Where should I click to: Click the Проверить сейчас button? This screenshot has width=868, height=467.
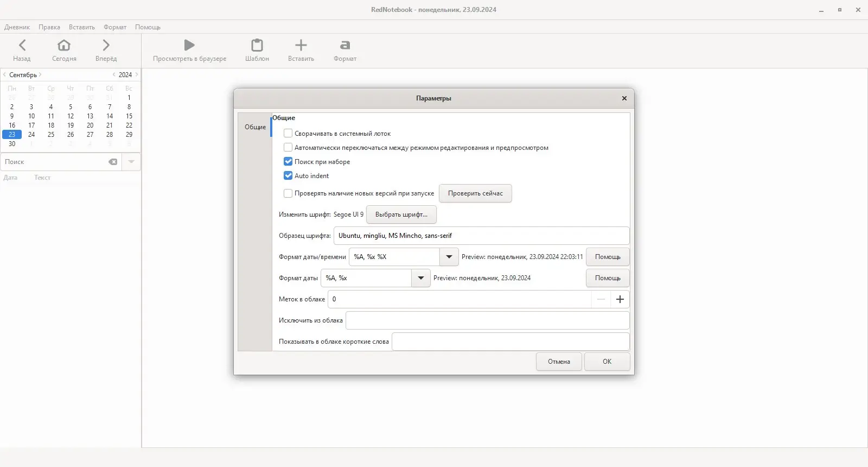475,193
